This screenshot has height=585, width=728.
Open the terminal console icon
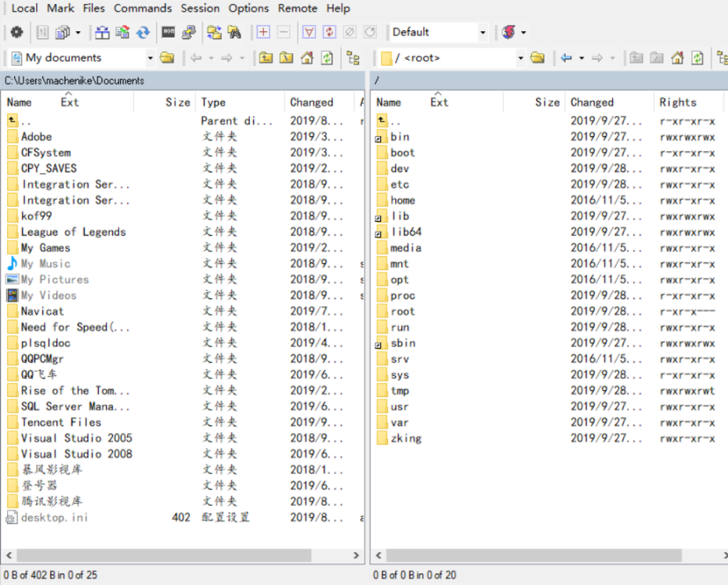(x=168, y=32)
